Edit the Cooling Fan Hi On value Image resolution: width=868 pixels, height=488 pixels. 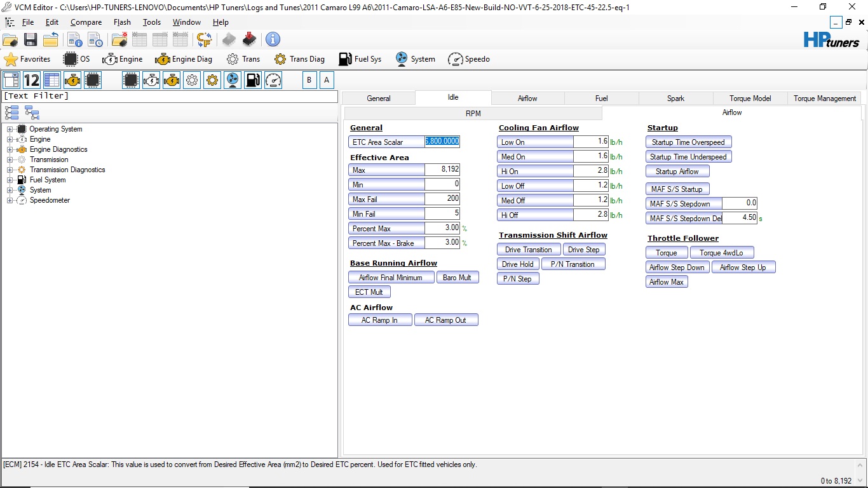(590, 171)
